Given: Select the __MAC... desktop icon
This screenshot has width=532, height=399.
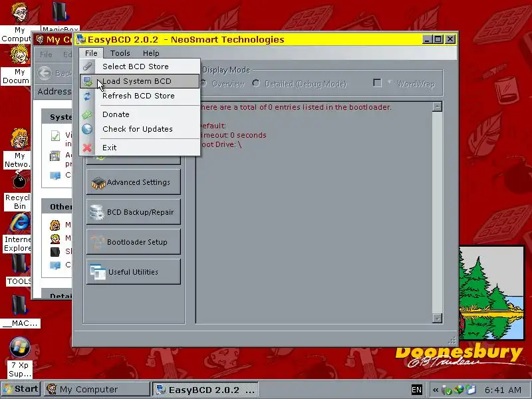Looking at the screenshot, I should (x=19, y=305).
